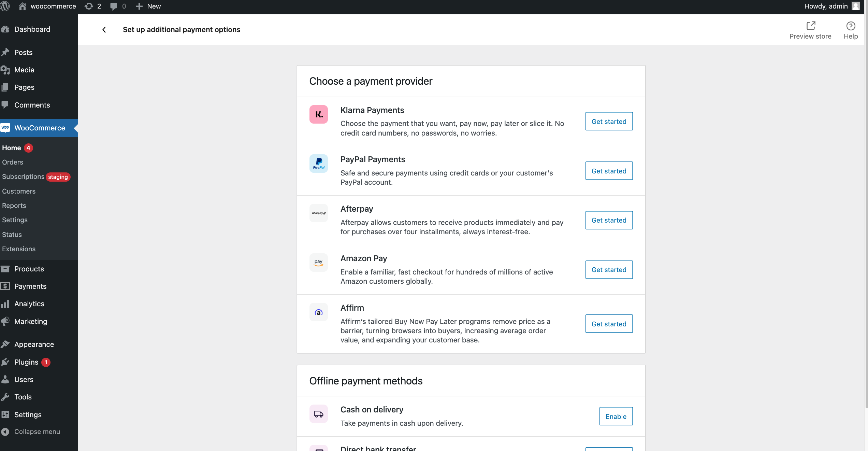
Task: Open updates via the refresh arrows icon
Action: click(x=89, y=6)
